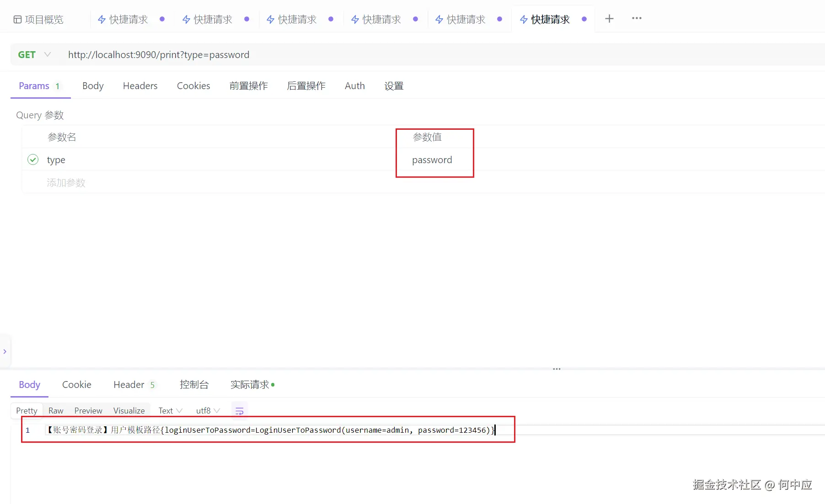This screenshot has height=504, width=825.
Task: Click the lightning icon on the active tab
Action: (524, 19)
